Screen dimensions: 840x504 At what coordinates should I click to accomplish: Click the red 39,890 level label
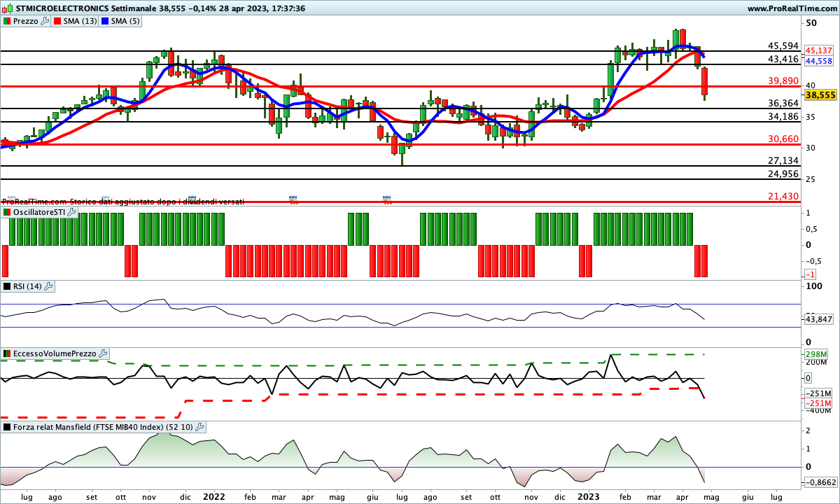coord(783,81)
